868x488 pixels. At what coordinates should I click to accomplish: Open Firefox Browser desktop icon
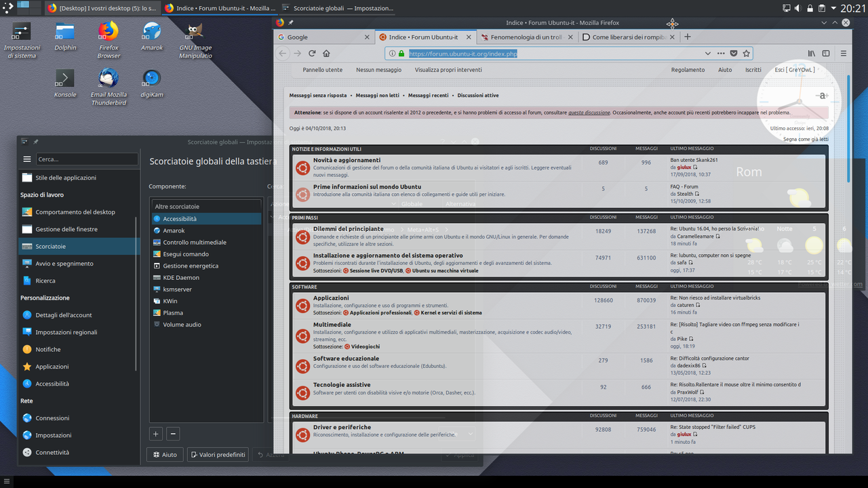[108, 41]
